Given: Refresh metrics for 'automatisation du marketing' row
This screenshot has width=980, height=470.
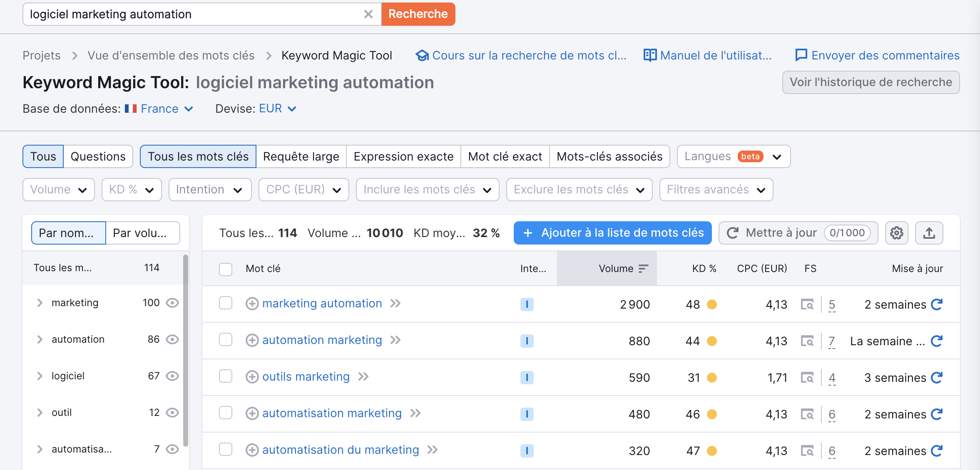Looking at the screenshot, I should tap(937, 451).
